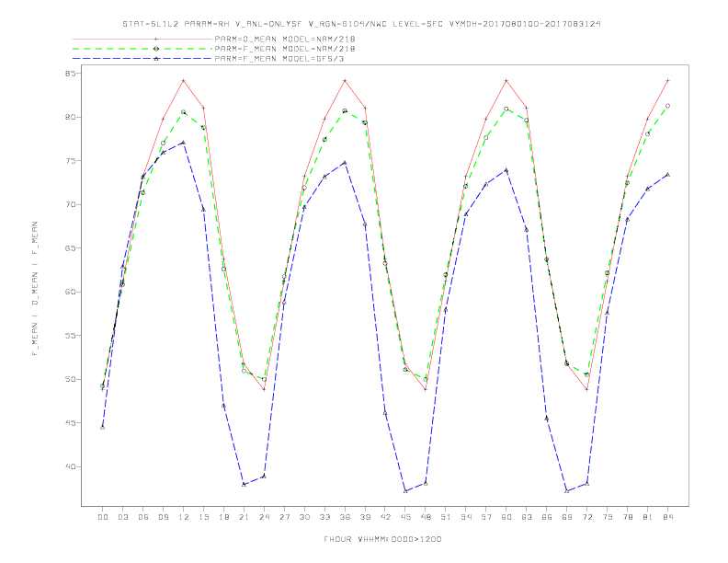
Task: Click the triangle marker in the blue legend line
Action: click(x=156, y=59)
